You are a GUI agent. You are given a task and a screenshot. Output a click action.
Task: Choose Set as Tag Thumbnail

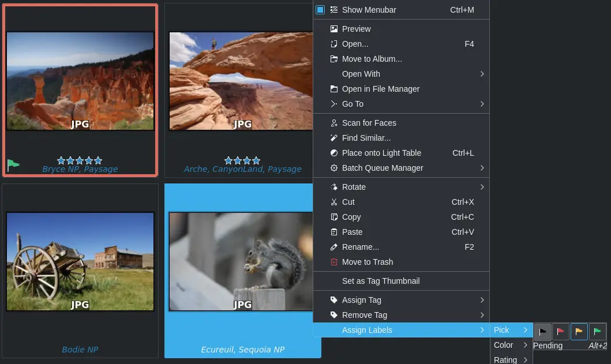380,281
